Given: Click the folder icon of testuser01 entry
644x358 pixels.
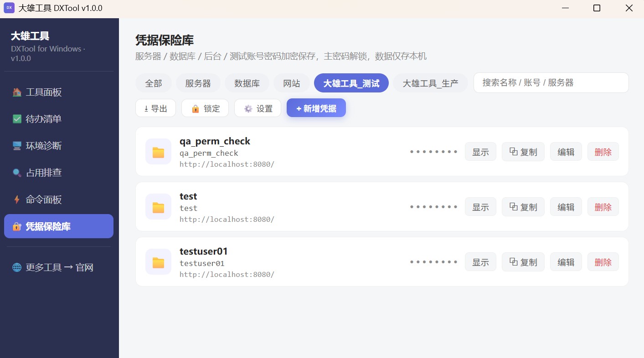Looking at the screenshot, I should tap(158, 262).
